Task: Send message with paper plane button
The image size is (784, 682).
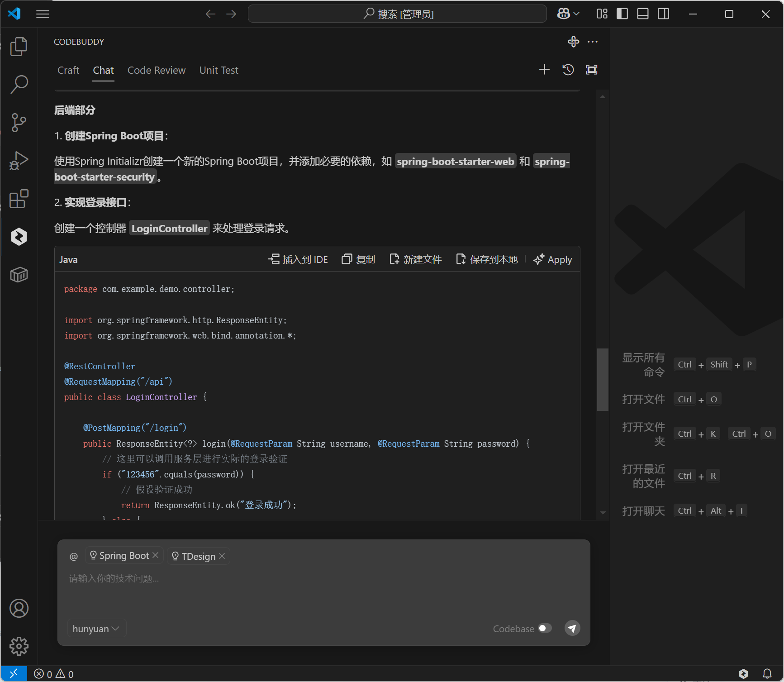Action: coord(572,628)
